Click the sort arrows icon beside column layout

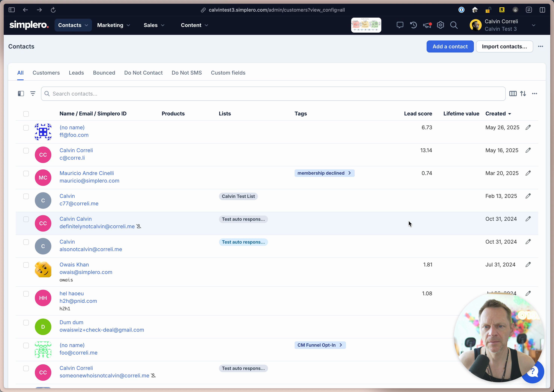[523, 94]
